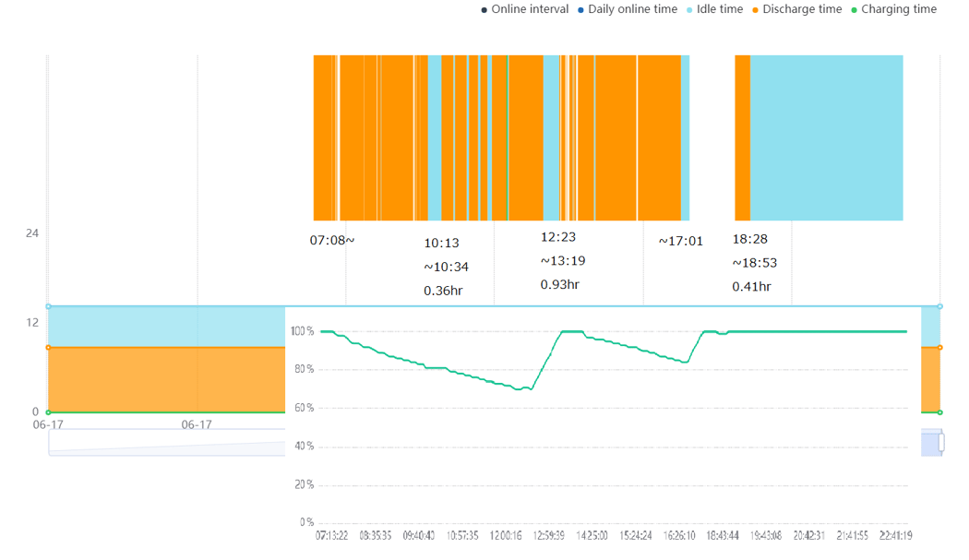
Task: Click the orange Discharge time legend dot
Action: pos(755,10)
